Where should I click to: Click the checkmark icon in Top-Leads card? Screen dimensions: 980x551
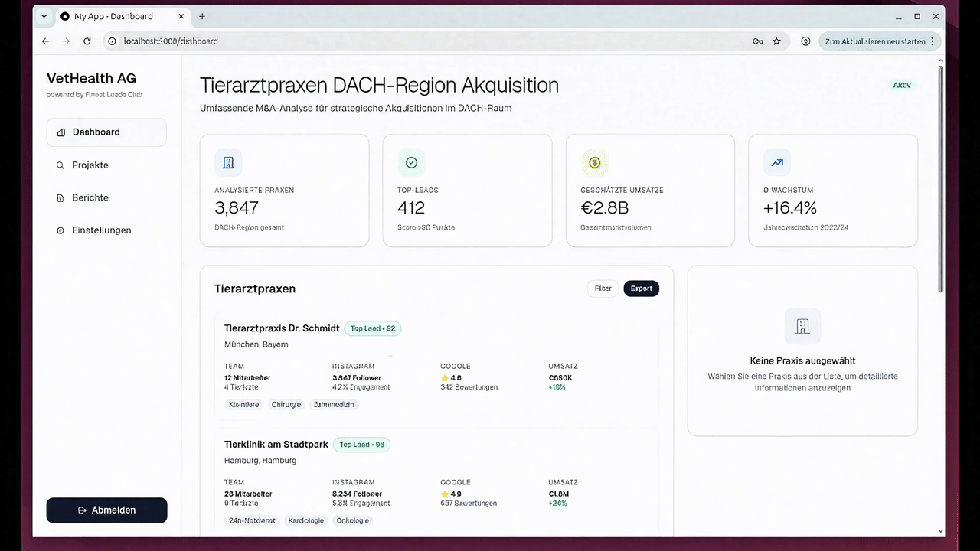pos(411,163)
